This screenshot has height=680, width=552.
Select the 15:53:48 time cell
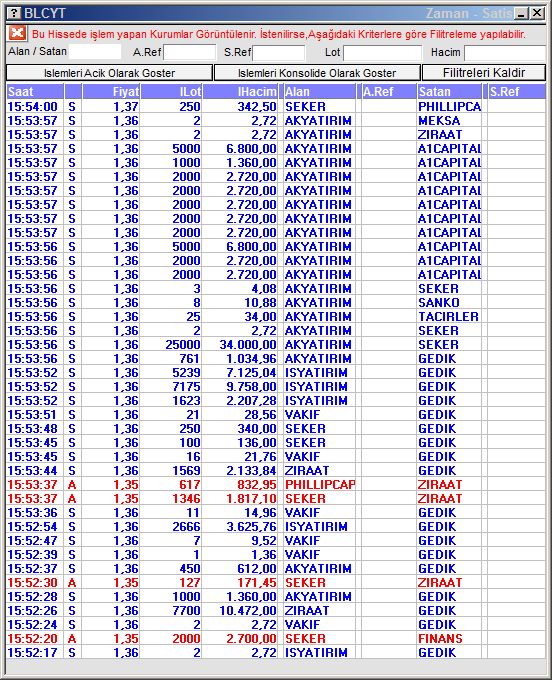[x=33, y=428]
